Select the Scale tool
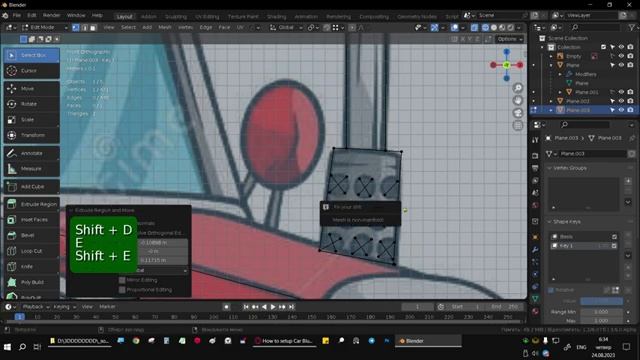Screen dimensions: 640x360 (32, 120)
